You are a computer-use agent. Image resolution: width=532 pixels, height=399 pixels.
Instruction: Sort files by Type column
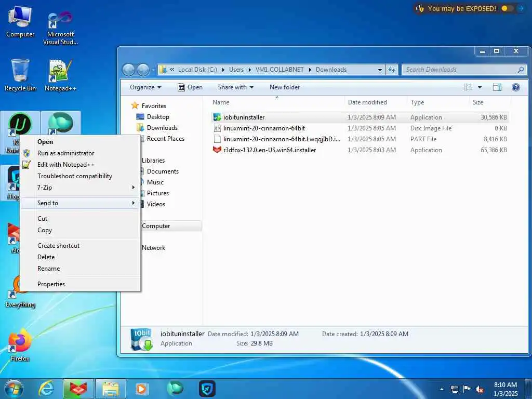pos(438,102)
